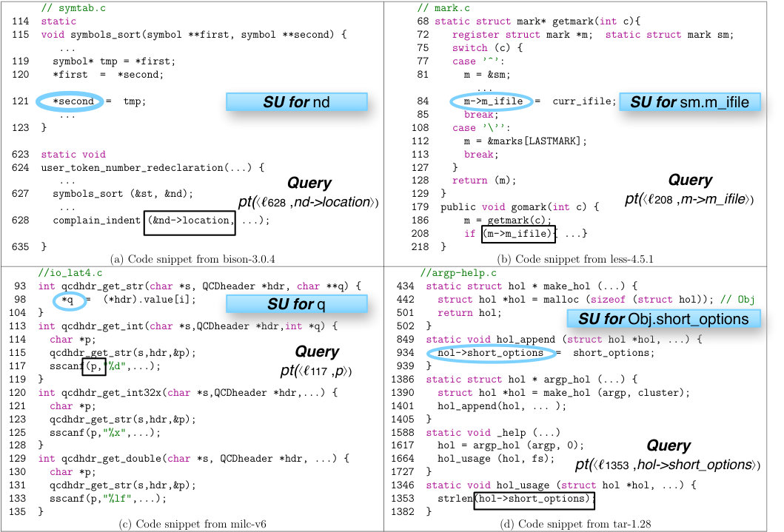This screenshot has height=532, width=784.
Task: Click the circled m->m_ifile assignment
Action: [491, 101]
